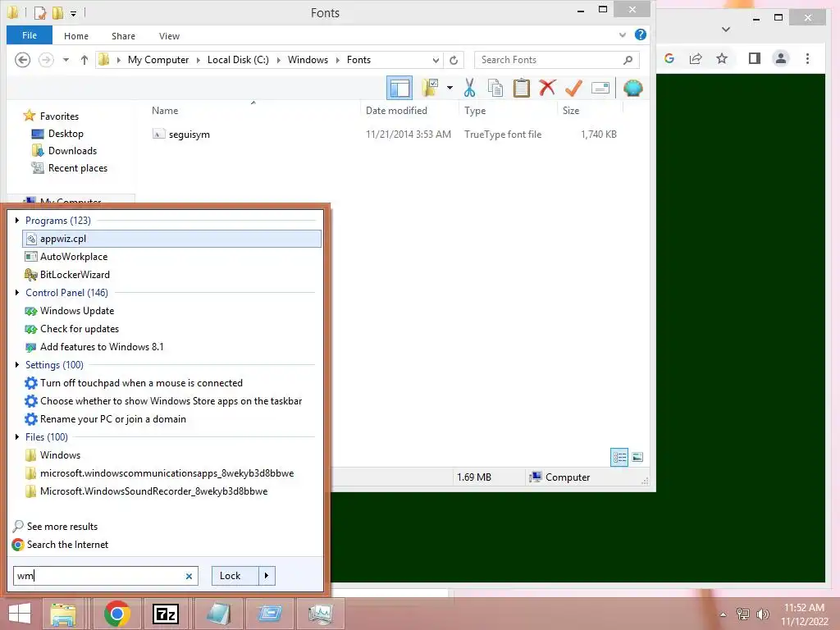Click Local Disk (C:) breadcrumb
Screen dimensions: 840x630
[x=238, y=60]
